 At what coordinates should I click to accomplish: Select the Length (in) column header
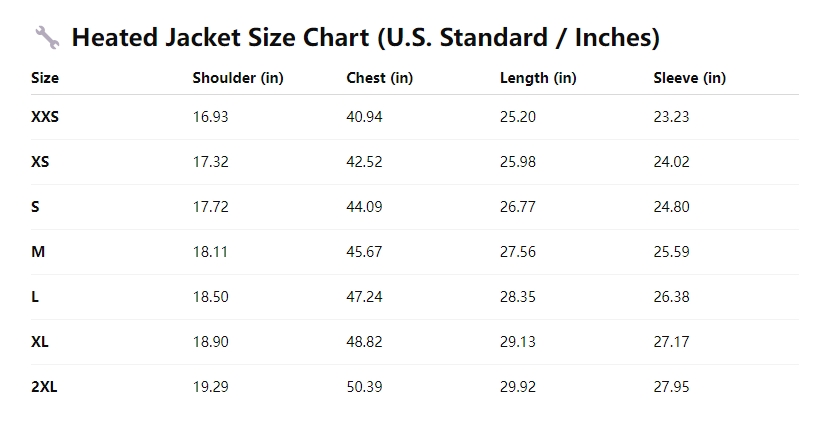coord(538,78)
